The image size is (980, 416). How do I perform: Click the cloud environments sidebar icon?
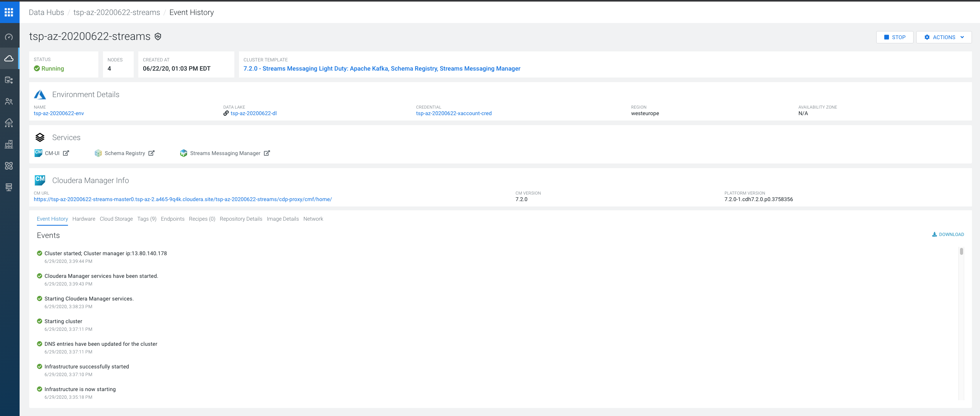click(x=9, y=58)
